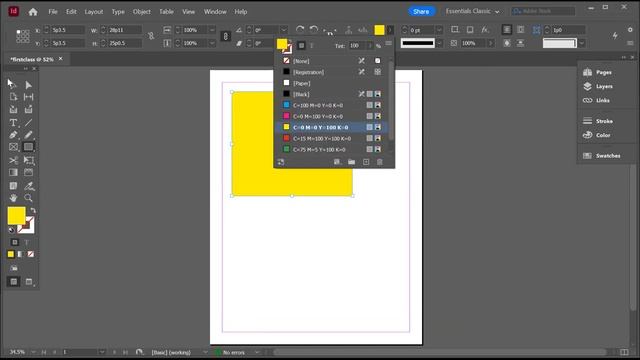The height and width of the screenshot is (360, 640).
Task: Open rotation angle dropdown
Action: (283, 30)
